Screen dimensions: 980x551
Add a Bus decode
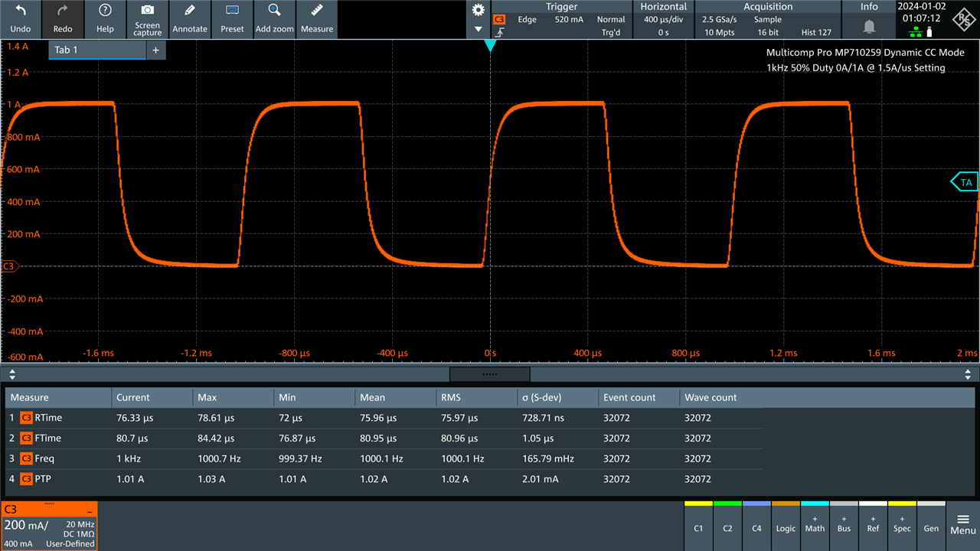(x=844, y=525)
